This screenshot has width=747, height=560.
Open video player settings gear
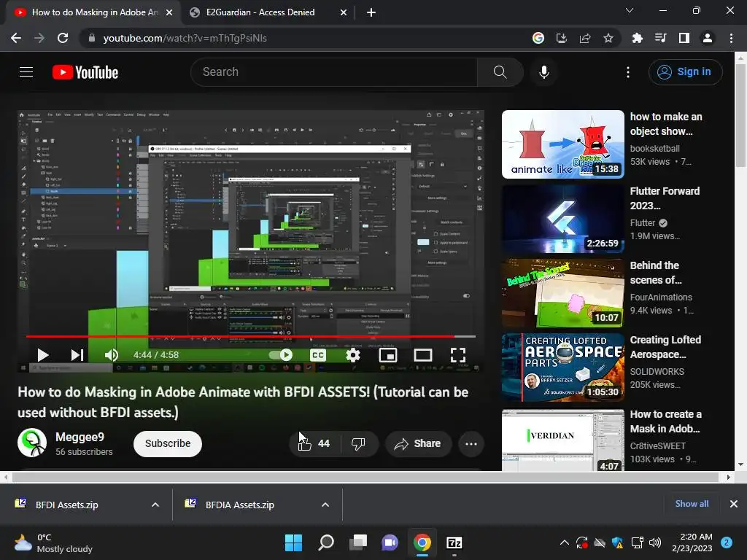pos(353,355)
